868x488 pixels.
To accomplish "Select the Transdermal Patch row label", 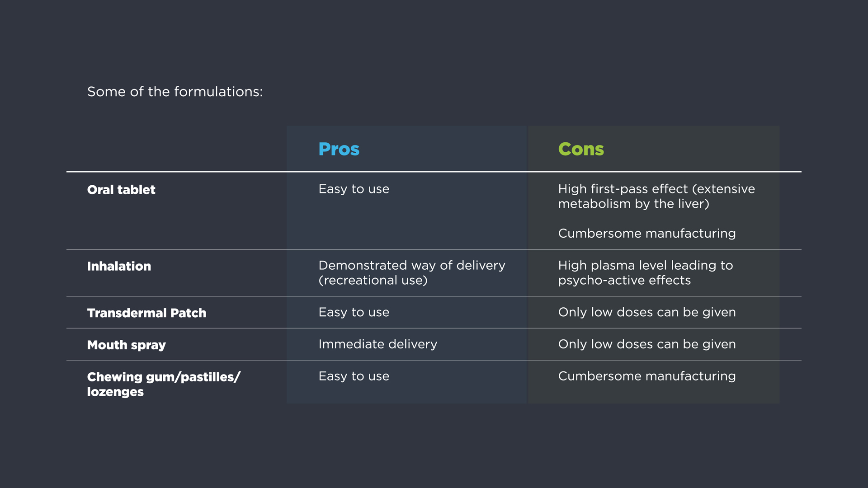I will tap(146, 313).
